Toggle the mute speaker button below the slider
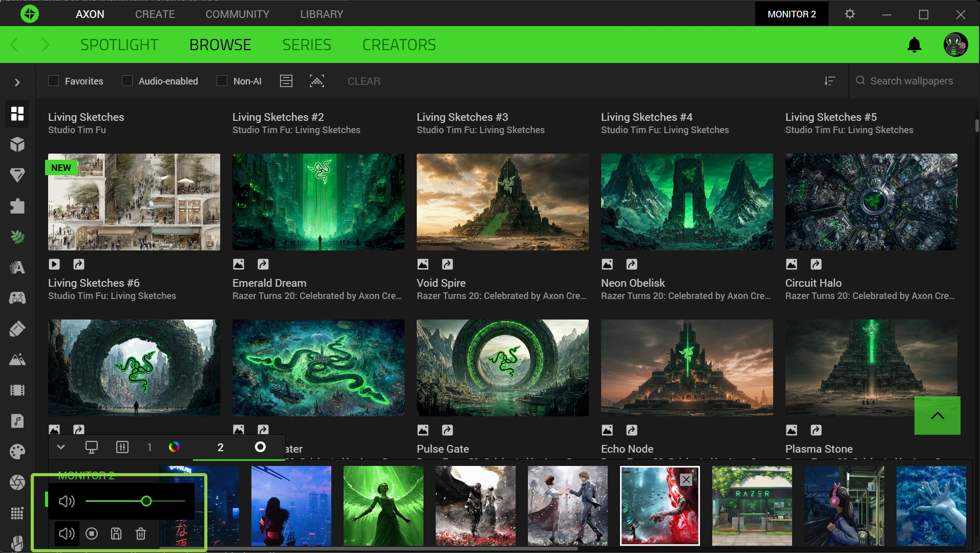980x553 pixels. [67, 534]
